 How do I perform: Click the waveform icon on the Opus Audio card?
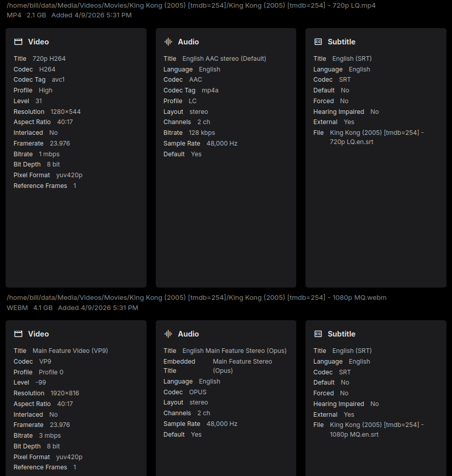click(168, 334)
